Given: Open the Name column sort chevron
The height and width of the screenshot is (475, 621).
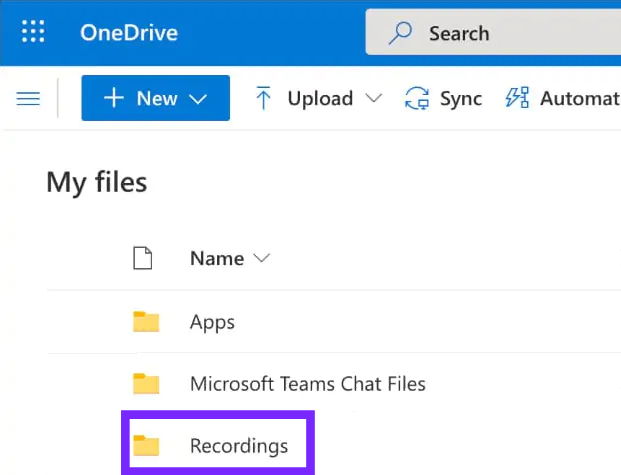Looking at the screenshot, I should point(262,259).
